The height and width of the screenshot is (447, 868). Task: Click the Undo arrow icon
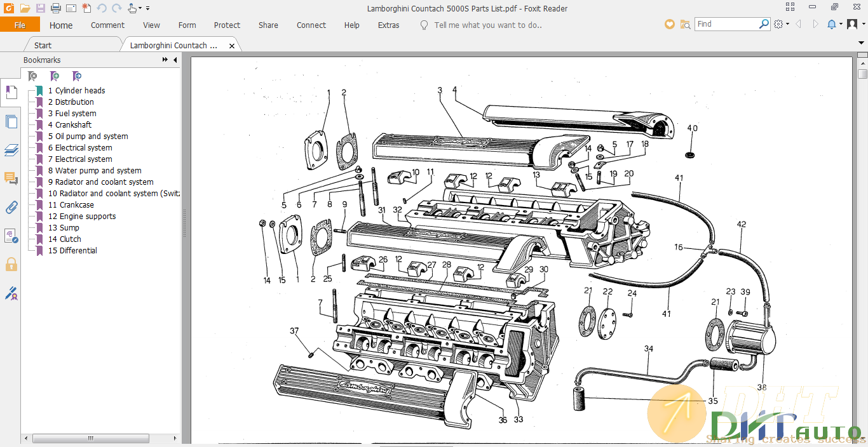click(x=102, y=8)
